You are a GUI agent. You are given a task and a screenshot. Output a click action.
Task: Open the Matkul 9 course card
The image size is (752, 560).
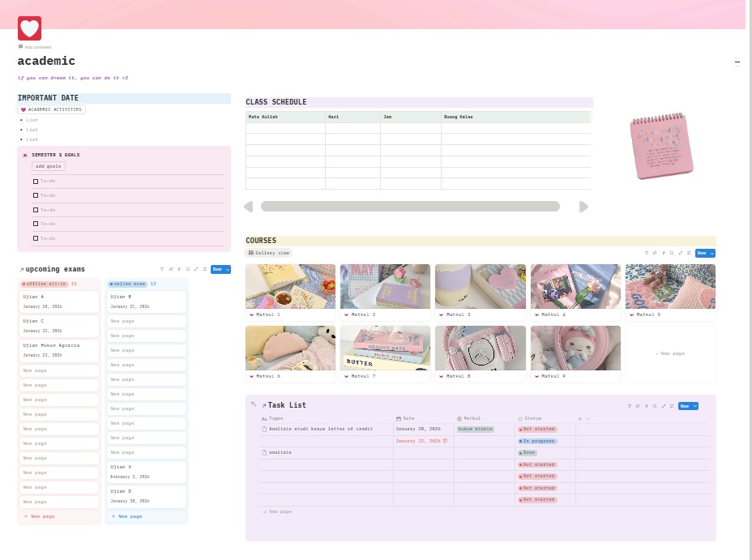pyautogui.click(x=575, y=354)
